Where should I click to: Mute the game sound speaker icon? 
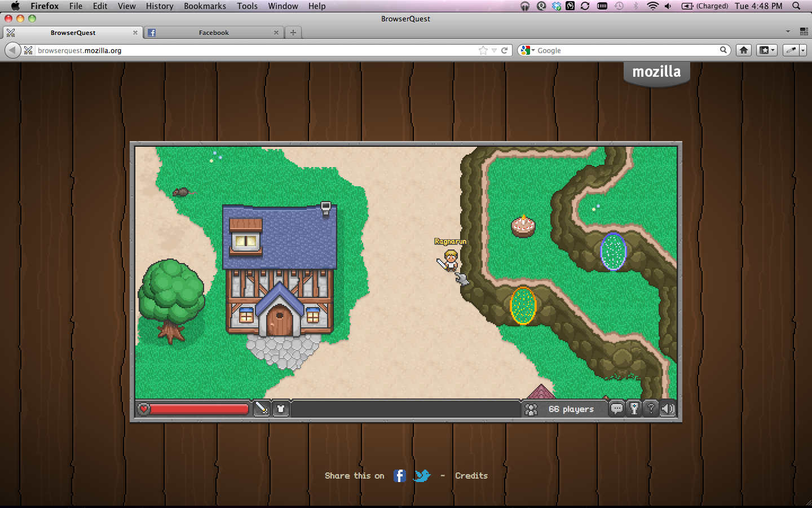tap(668, 409)
